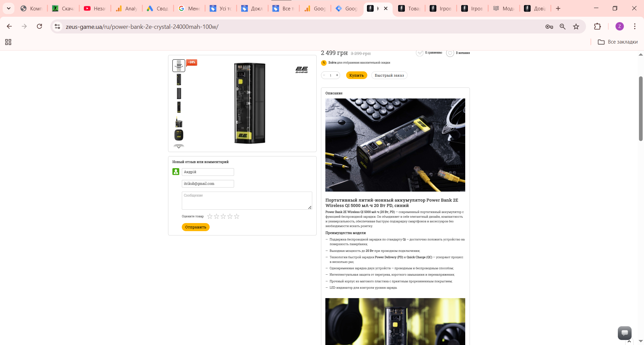644x345 pixels.
Task: Click the Купить button
Action: coord(357,75)
